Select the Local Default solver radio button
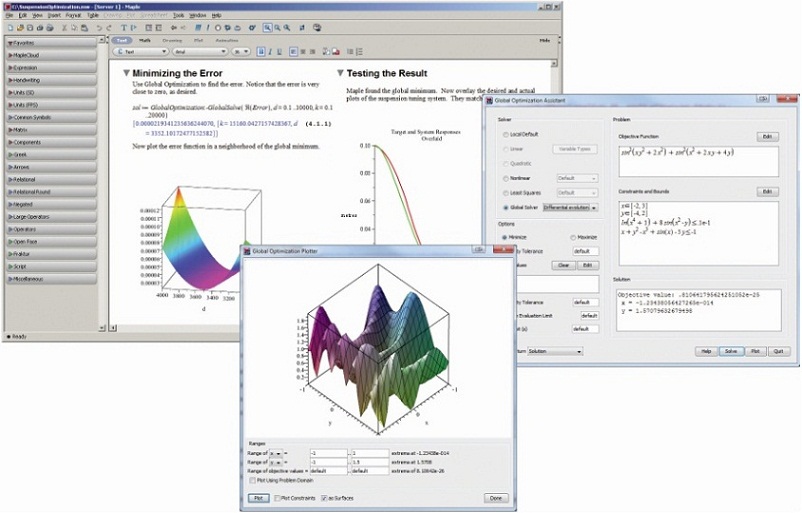The width and height of the screenshot is (802, 513). [505, 135]
